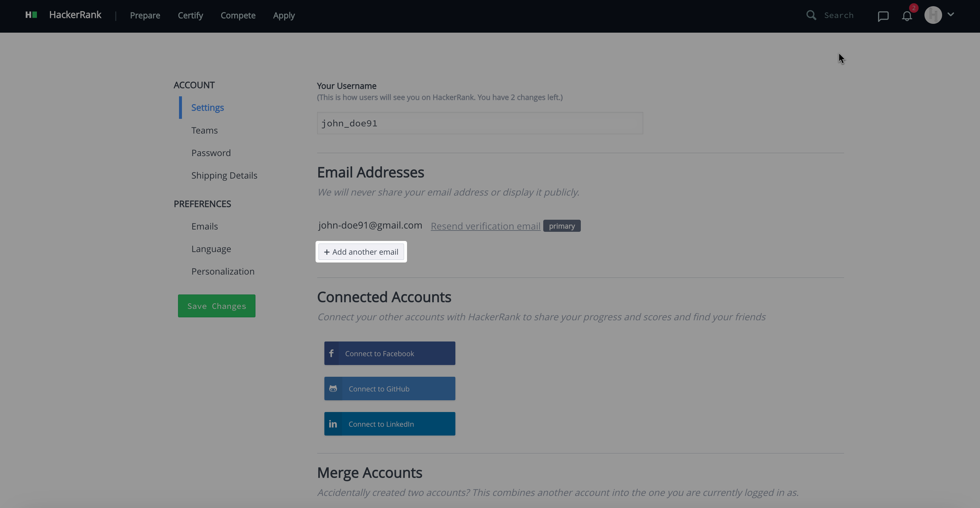
Task: Click the primary email badge
Action: [x=562, y=226]
